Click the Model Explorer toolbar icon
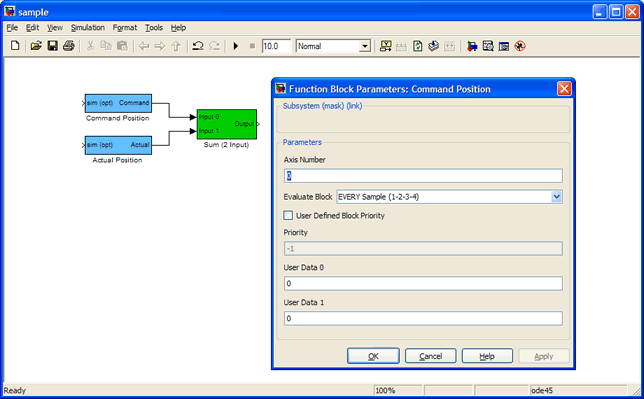644x399 pixels. pos(488,46)
